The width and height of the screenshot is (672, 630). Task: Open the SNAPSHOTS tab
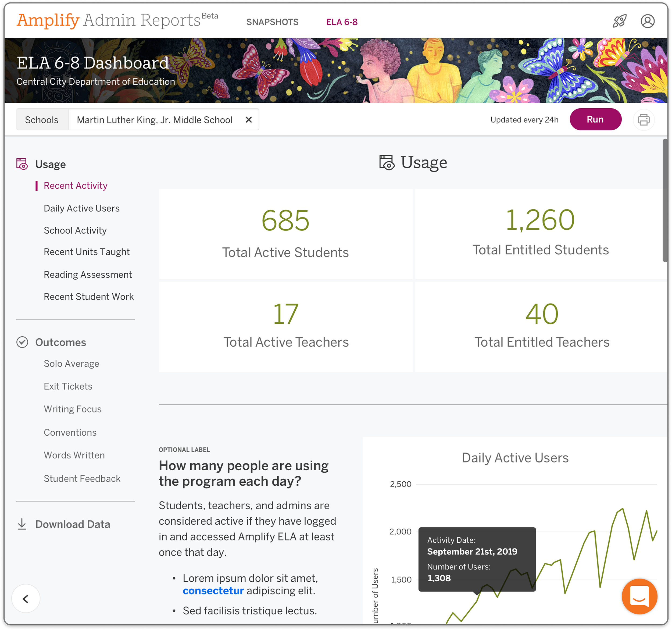273,22
